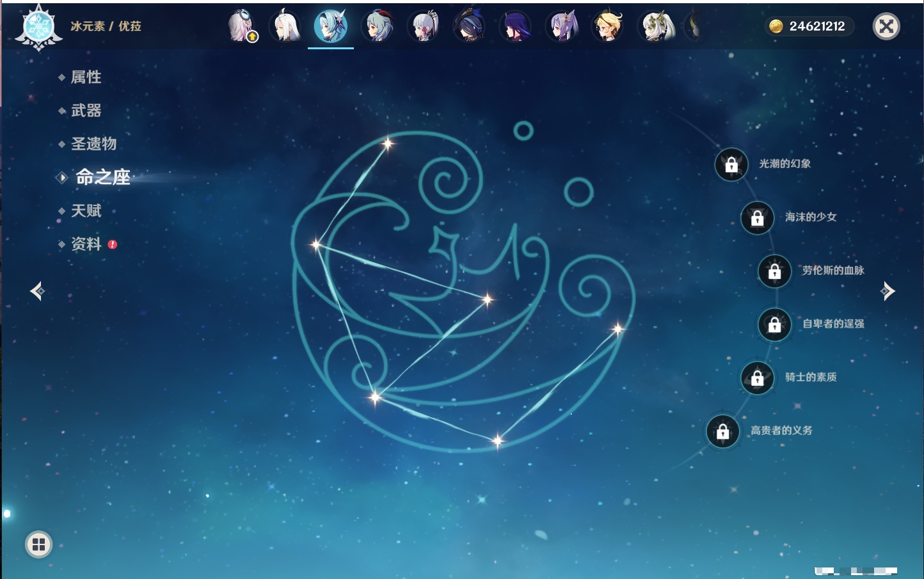
Task: Go to next character with right arrow
Action: coord(888,291)
